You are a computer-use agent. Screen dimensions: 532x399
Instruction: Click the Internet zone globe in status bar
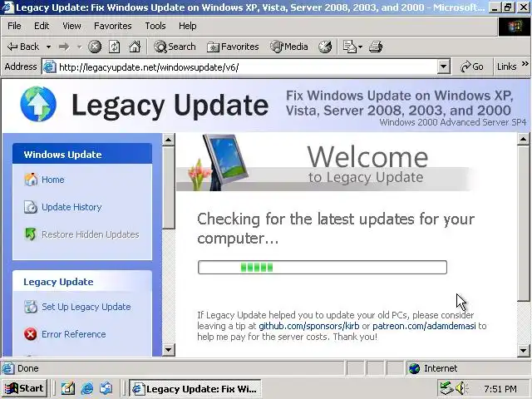[414, 368]
